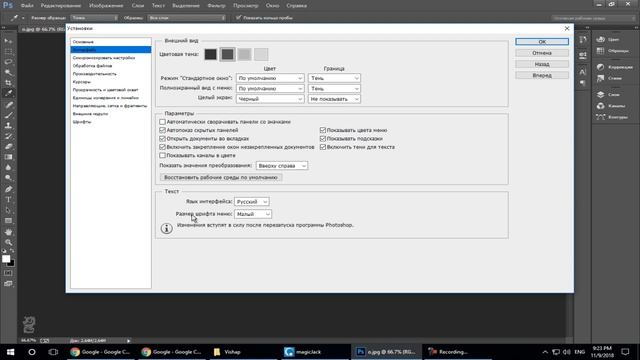
Task: Open the Слои (Layers) panel icon
Action: (600, 94)
